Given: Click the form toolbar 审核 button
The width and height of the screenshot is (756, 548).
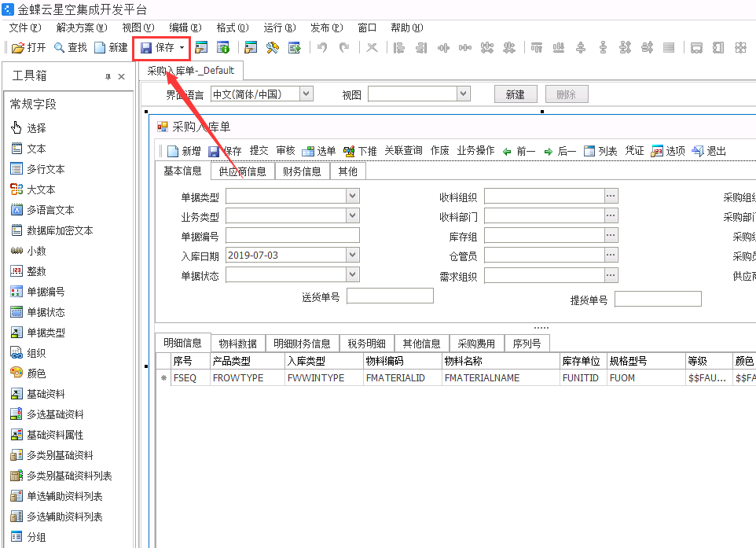Looking at the screenshot, I should 285,151.
